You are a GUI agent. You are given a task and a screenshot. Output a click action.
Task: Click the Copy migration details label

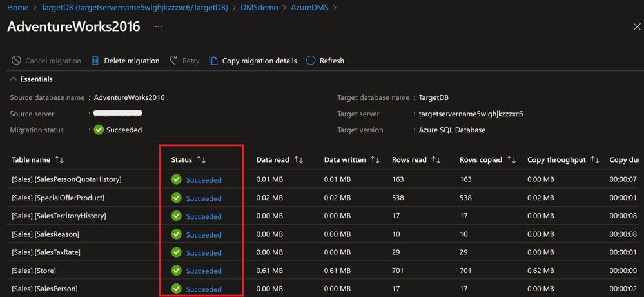point(259,61)
